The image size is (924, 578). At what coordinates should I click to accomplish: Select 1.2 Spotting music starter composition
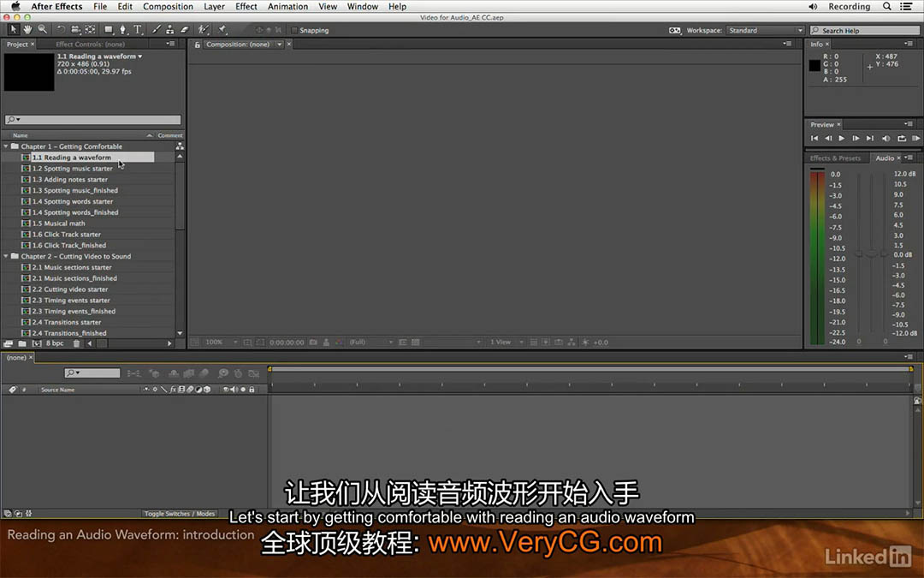click(72, 169)
